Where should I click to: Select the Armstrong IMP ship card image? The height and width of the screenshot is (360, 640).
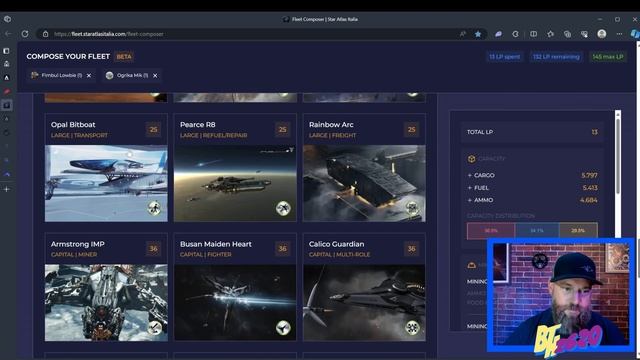[106, 302]
